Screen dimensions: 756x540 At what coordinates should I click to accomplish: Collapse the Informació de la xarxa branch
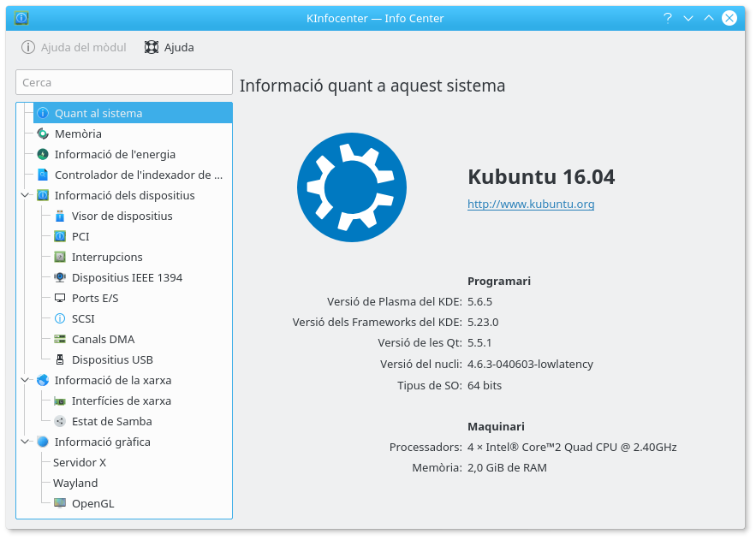point(25,380)
